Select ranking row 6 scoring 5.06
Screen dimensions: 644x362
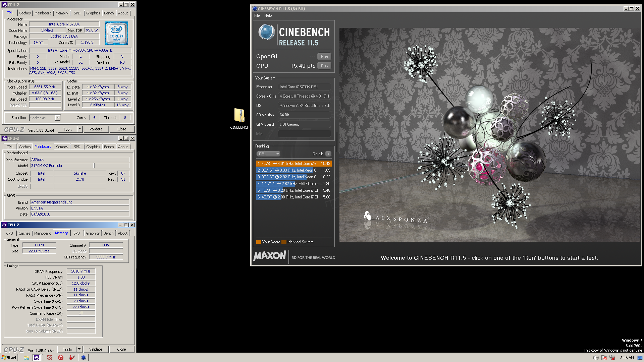[x=294, y=197]
